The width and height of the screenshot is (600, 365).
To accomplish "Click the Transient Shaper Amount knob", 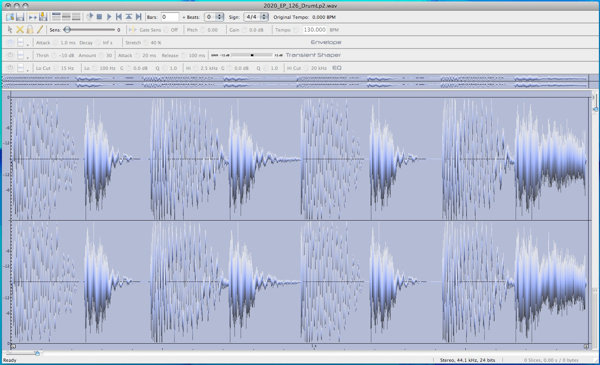I will [x=101, y=55].
